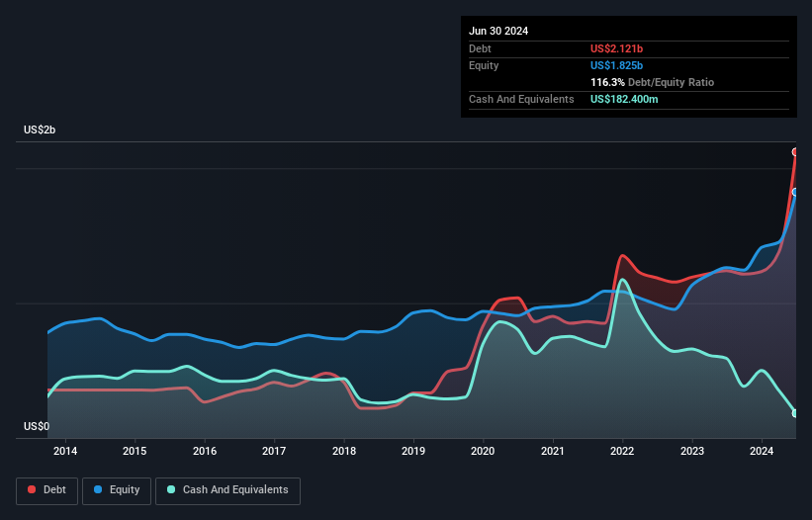
Task: Click the Jun 30 2024 tooltip date
Action: click(498, 31)
